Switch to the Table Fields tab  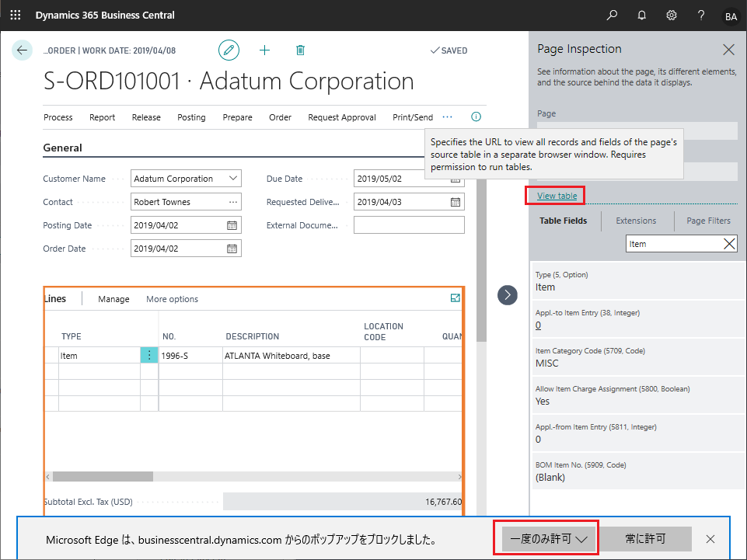pos(563,221)
